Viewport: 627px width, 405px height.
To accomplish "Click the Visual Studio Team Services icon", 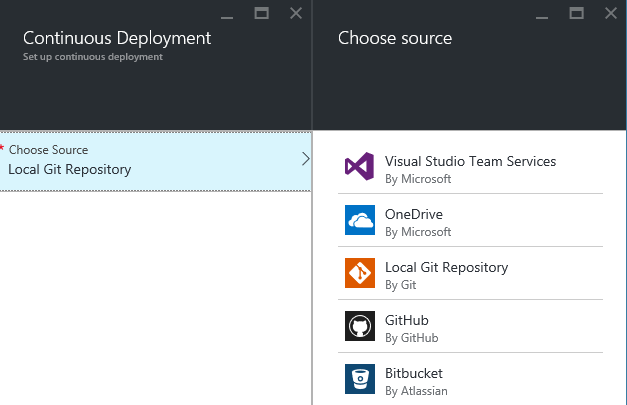I will (359, 166).
